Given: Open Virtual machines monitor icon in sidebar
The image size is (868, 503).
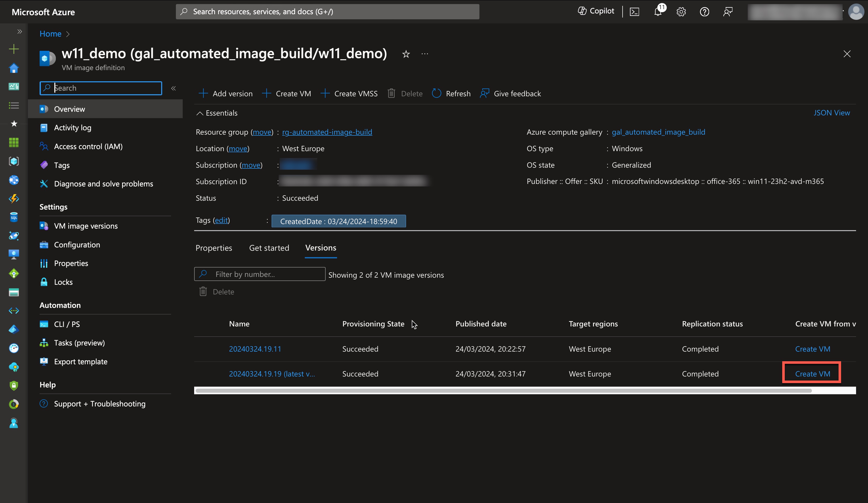Looking at the screenshot, I should pos(14,255).
